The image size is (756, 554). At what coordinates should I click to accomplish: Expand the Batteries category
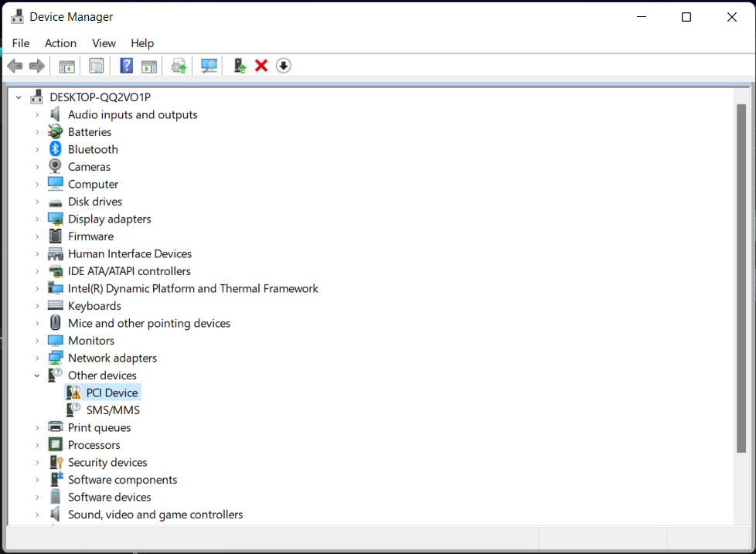[x=36, y=132]
